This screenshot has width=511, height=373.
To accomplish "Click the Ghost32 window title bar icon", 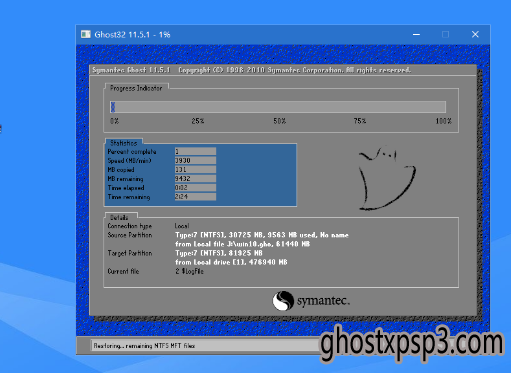I will pos(86,34).
